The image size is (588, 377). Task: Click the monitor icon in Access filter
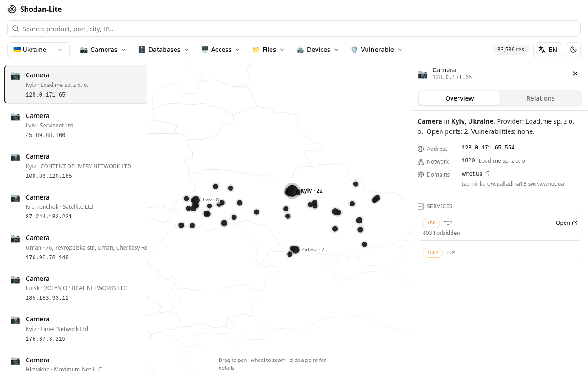[x=205, y=50]
